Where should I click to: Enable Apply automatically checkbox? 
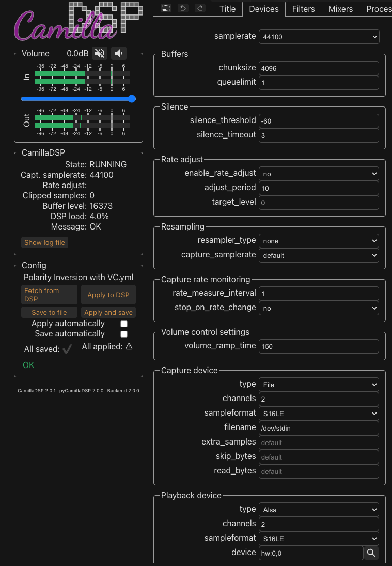pos(124,324)
